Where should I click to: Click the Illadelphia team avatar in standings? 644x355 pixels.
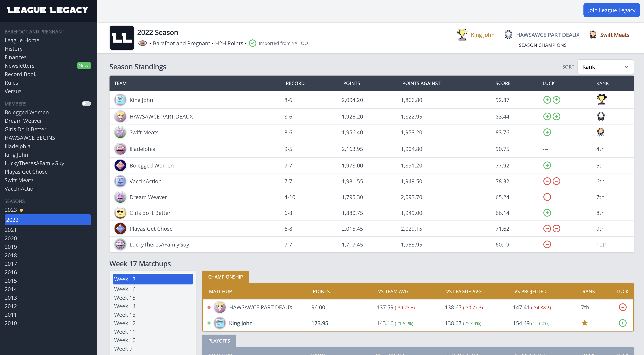120,149
